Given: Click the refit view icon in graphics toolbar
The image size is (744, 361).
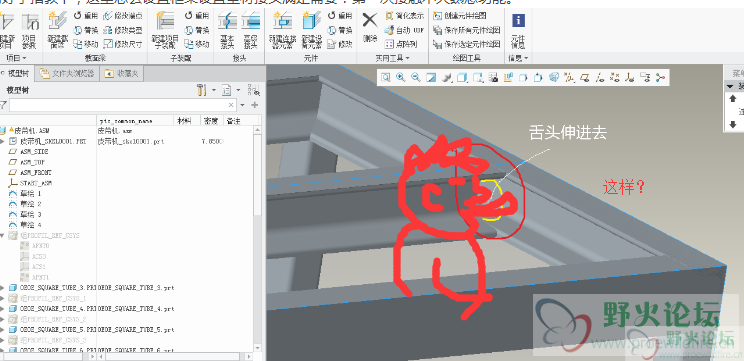Looking at the screenshot, I should click(385, 77).
